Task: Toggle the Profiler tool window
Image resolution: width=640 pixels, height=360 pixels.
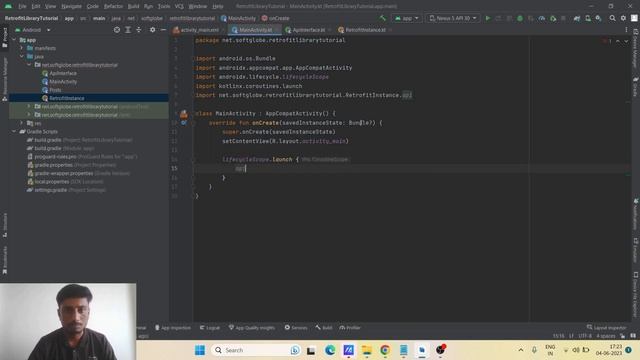Action: click(x=350, y=327)
